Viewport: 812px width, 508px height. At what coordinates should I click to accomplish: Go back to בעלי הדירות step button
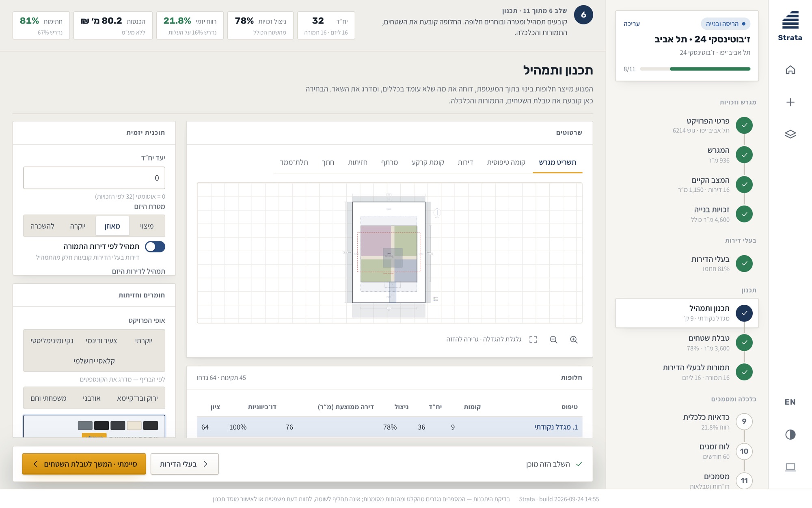(185, 464)
